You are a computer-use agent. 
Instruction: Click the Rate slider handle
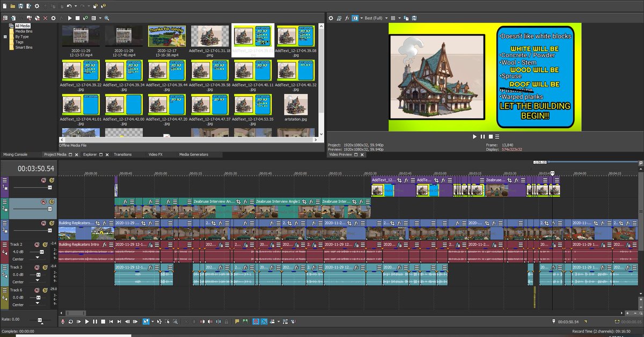tap(40, 320)
